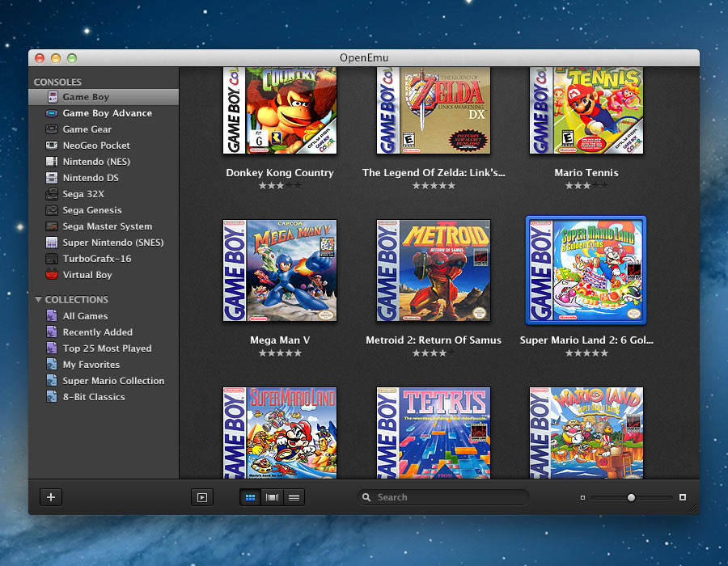Click the large-size icon right of zoom slider

click(683, 497)
